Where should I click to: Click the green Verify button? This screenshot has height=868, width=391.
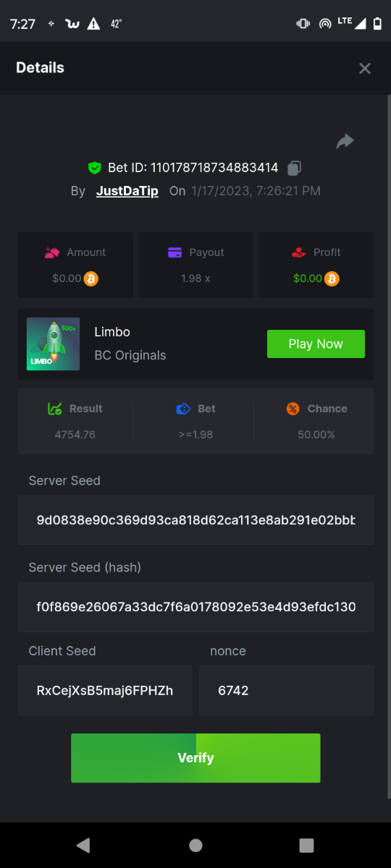(x=195, y=758)
